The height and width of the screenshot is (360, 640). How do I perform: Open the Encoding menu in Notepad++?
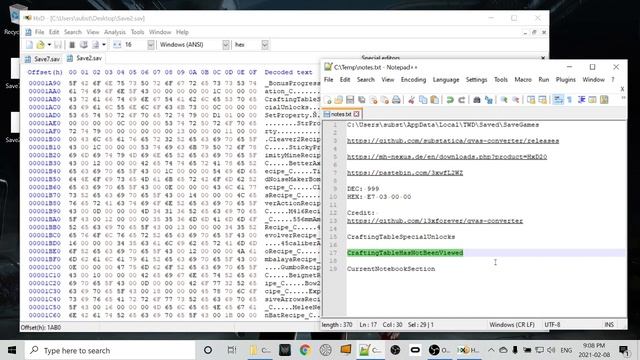pos(413,80)
